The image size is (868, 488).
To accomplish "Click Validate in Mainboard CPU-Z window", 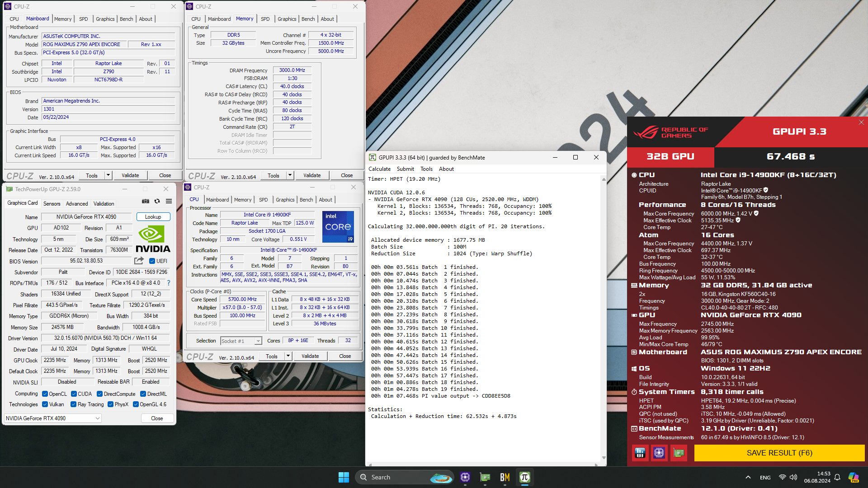I will [130, 175].
